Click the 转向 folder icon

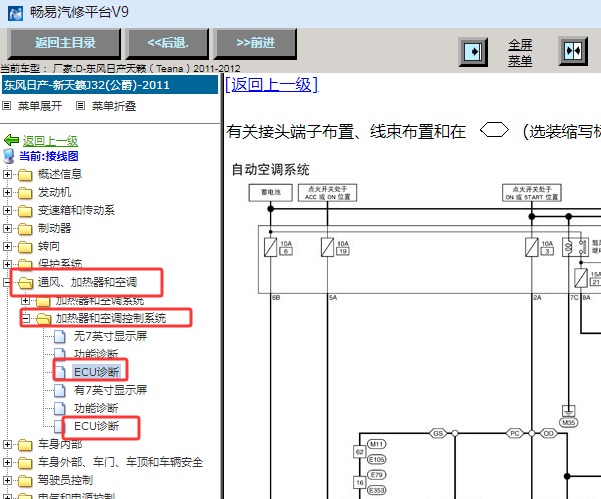(x=25, y=247)
